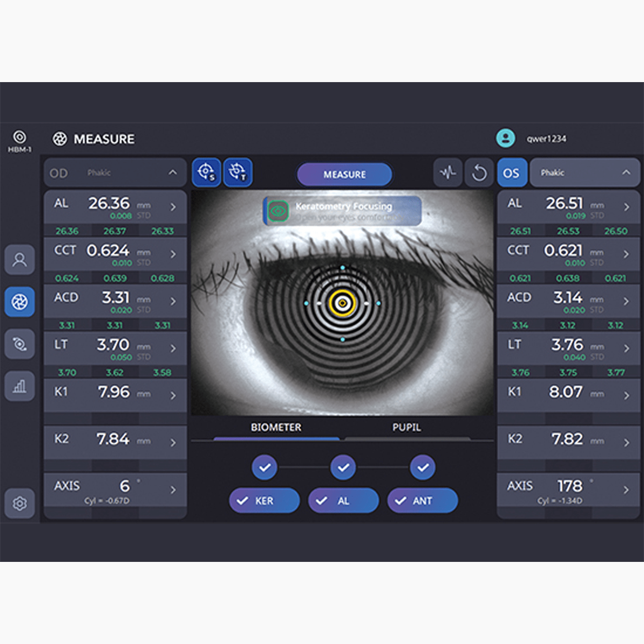Switch to the BIOMETER tab

tap(276, 428)
